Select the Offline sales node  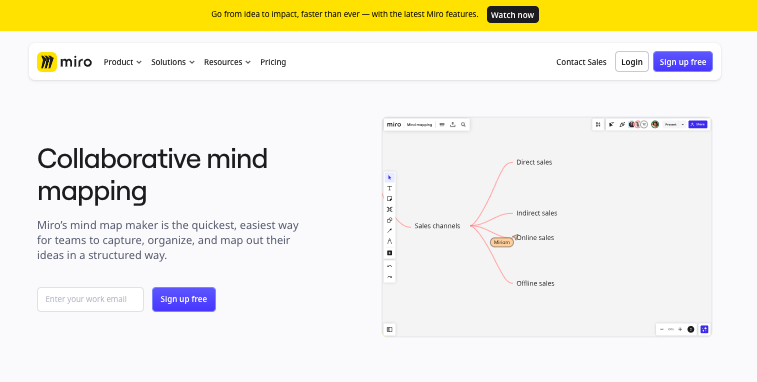[x=535, y=283]
